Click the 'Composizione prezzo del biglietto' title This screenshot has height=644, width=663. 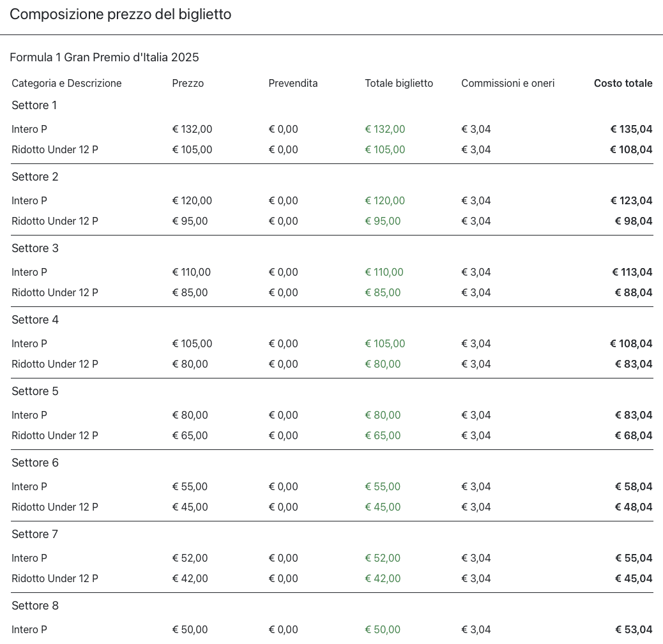click(120, 14)
